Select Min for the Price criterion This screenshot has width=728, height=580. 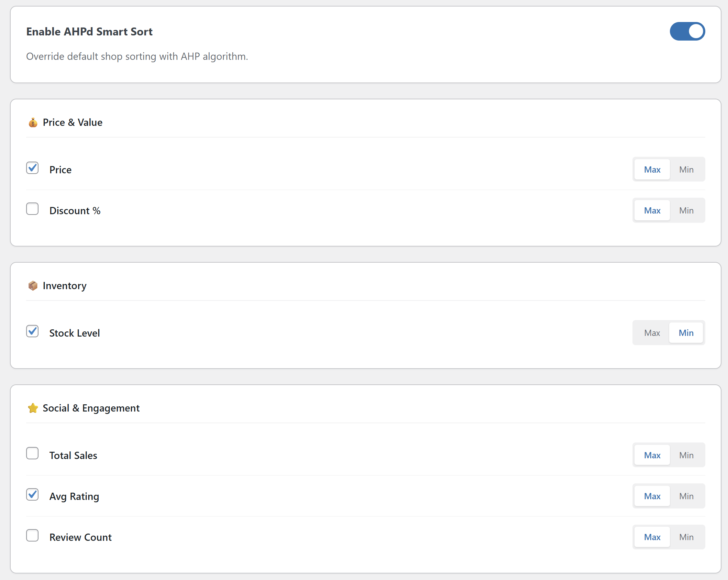686,169
